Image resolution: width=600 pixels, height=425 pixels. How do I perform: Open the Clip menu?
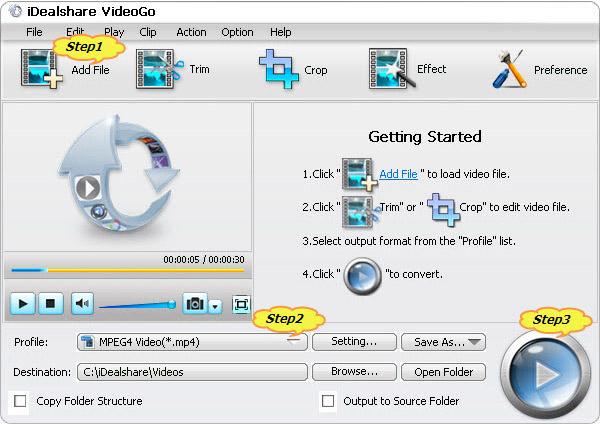pos(148,32)
